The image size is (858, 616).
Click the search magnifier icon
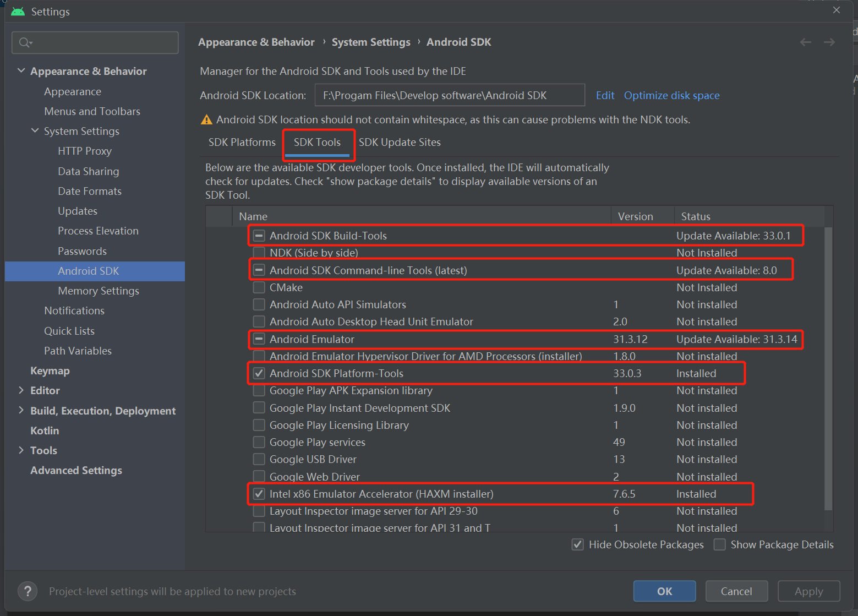pos(25,42)
